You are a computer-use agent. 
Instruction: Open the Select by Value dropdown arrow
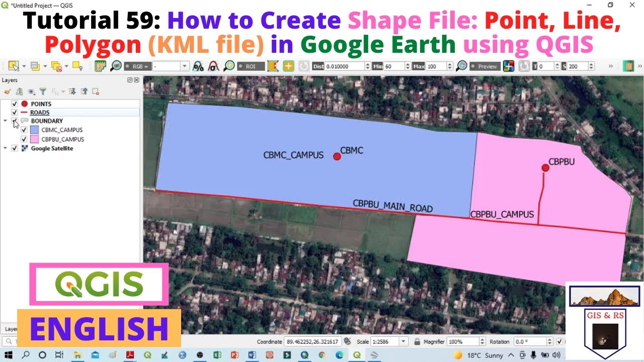pyautogui.click(x=45, y=66)
